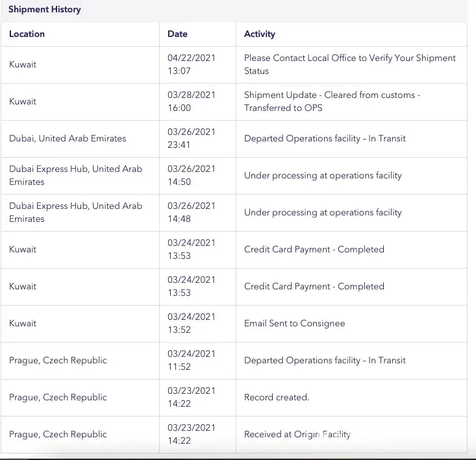Viewport: 476px width, 460px height.
Task: Select the "Record created." activity entry
Action: click(277, 397)
